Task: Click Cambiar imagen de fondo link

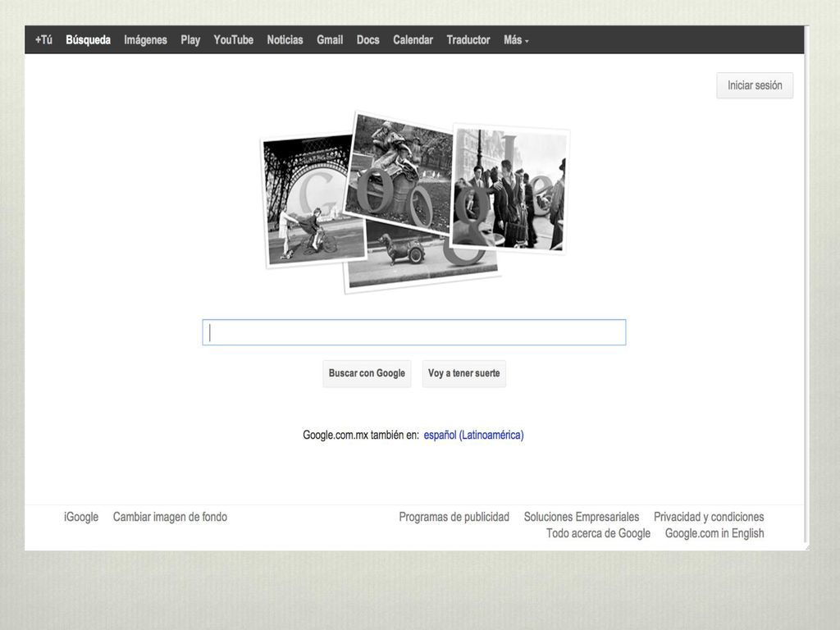Action: coord(170,517)
